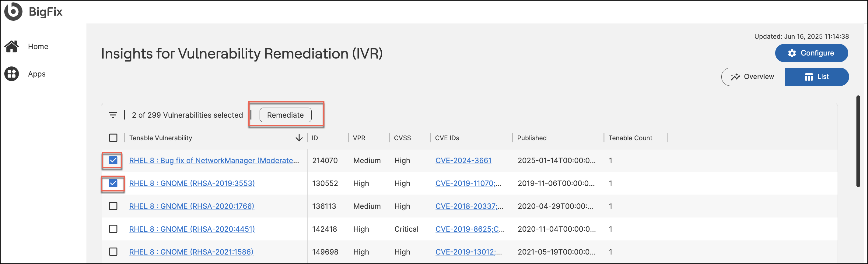Select the RHSA-2020:4451 row checkbox
This screenshot has height=264, width=868.
click(113, 229)
